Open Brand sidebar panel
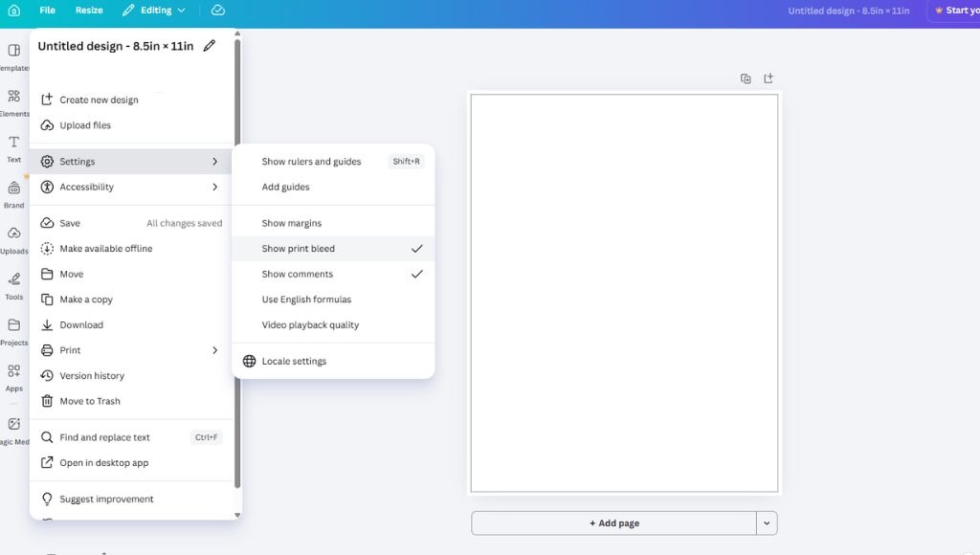Screen dimensions: 980x555 click(13, 193)
